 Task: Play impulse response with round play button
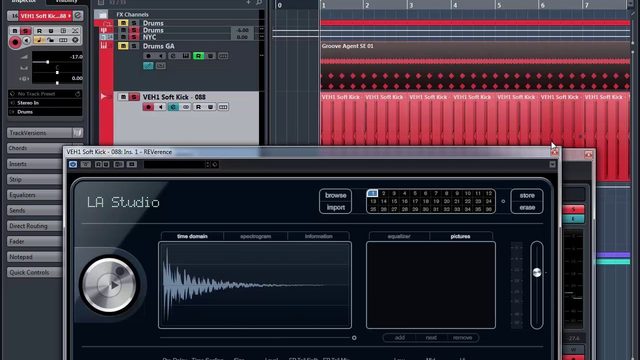109,285
